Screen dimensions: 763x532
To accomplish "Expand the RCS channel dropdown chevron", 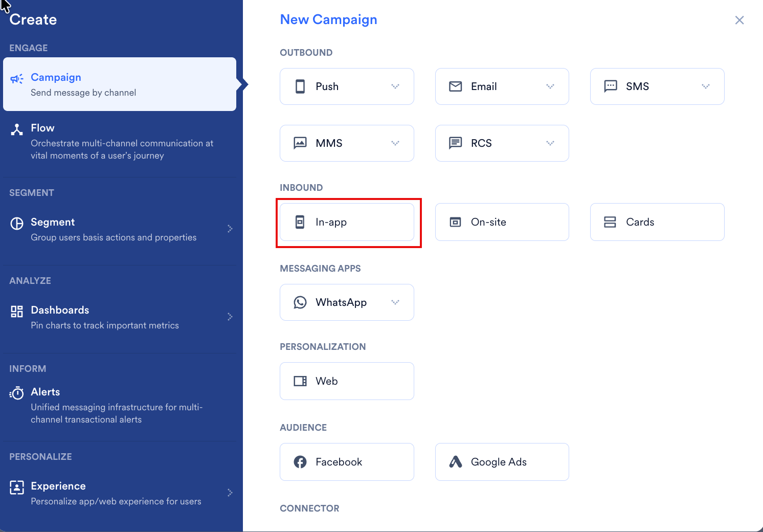I will click(550, 143).
